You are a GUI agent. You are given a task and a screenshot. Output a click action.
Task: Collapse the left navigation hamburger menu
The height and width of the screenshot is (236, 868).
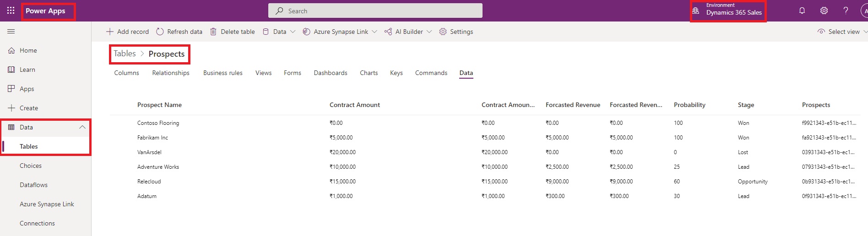pyautogui.click(x=11, y=32)
